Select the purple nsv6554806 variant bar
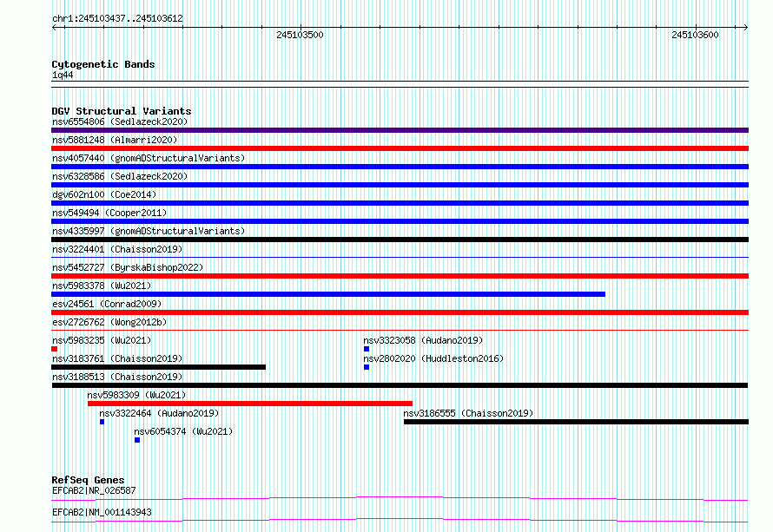 (x=400, y=130)
